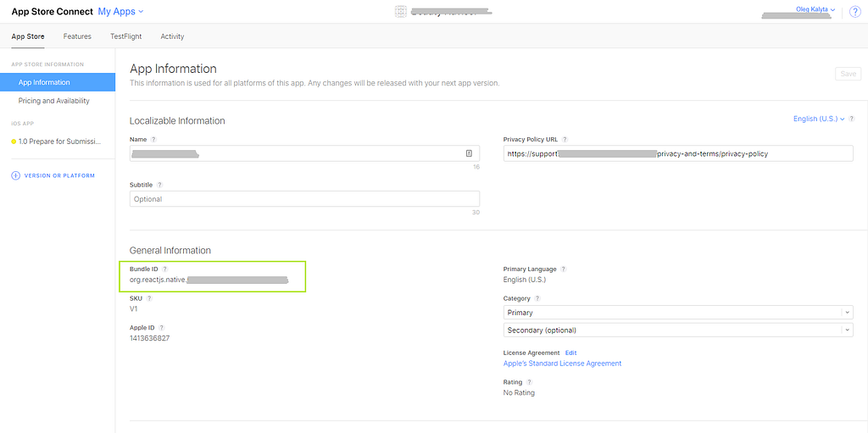
Task: Click the plus icon for Version or Platform
Action: click(x=15, y=175)
